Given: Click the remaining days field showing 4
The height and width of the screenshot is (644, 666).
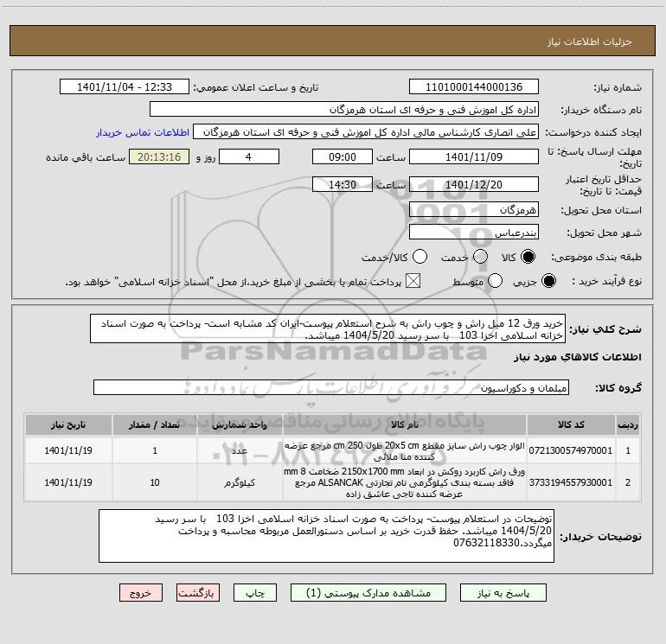Looking at the screenshot, I should (x=249, y=156).
